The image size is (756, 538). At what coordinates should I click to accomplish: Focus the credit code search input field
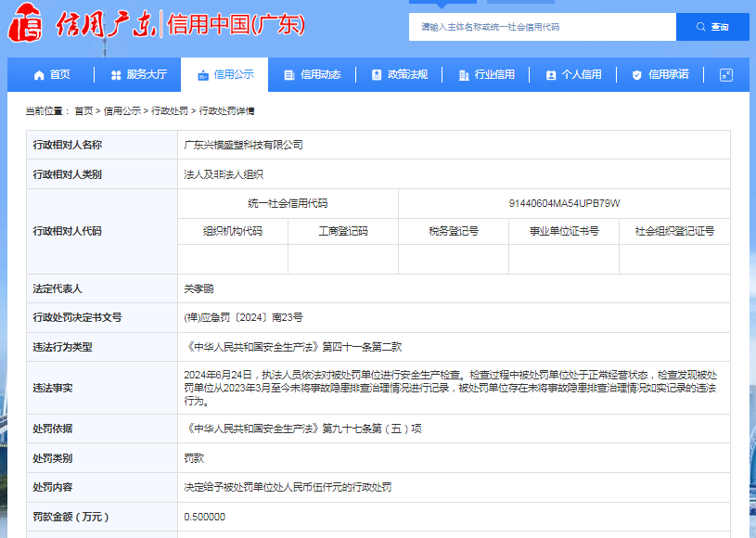tap(542, 27)
